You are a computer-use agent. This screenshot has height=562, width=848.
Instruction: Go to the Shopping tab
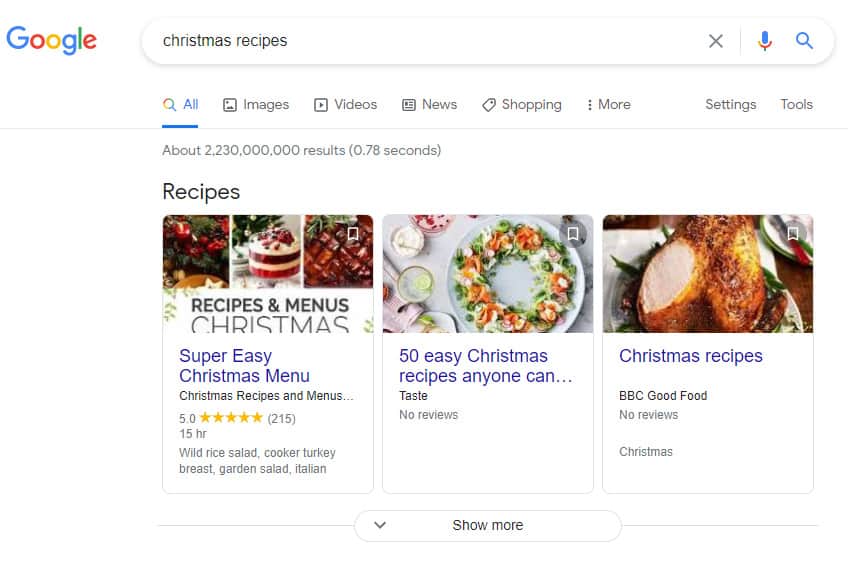tap(521, 104)
